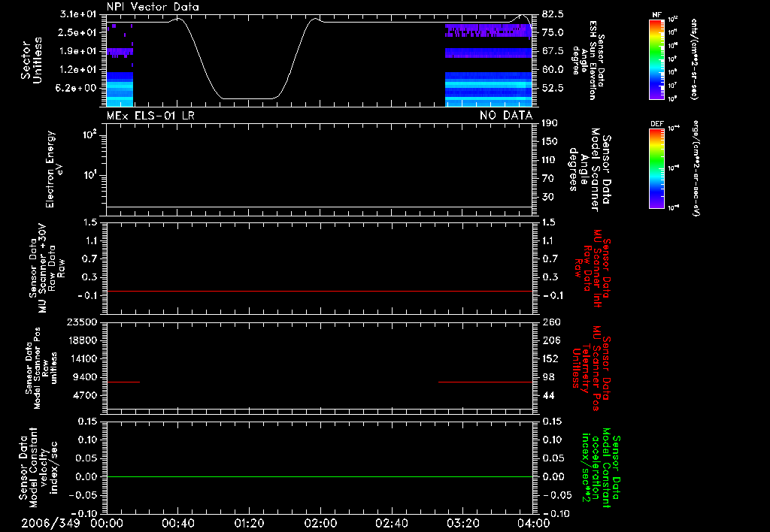Click the '4700' scanner position tick value
Viewport: 770px width, 532px height.
pos(85,395)
